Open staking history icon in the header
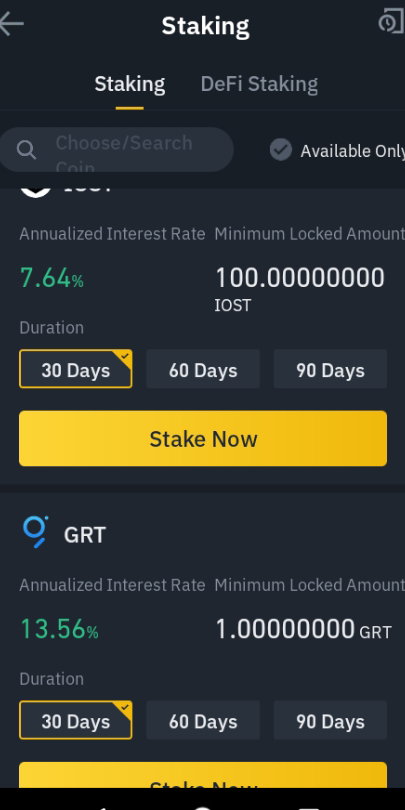The width and height of the screenshot is (405, 810). pos(391,23)
